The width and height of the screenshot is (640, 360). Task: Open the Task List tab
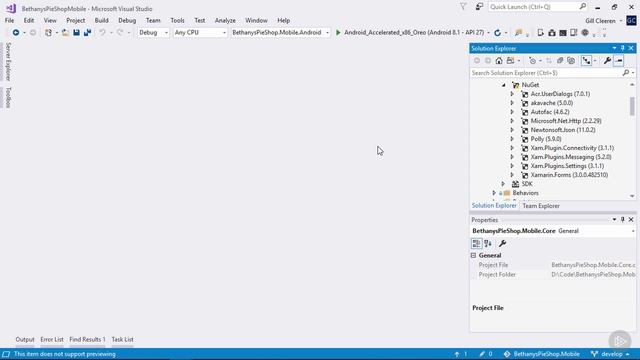point(122,340)
